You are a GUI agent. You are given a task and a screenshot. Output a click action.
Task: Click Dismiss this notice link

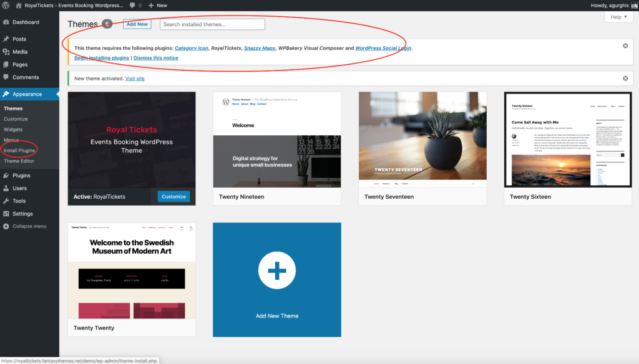[x=155, y=58]
